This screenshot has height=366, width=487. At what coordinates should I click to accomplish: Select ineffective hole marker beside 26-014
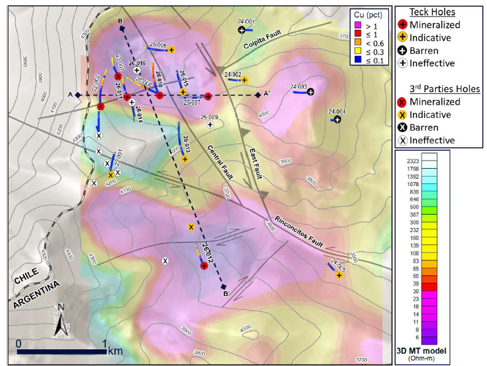click(x=132, y=102)
